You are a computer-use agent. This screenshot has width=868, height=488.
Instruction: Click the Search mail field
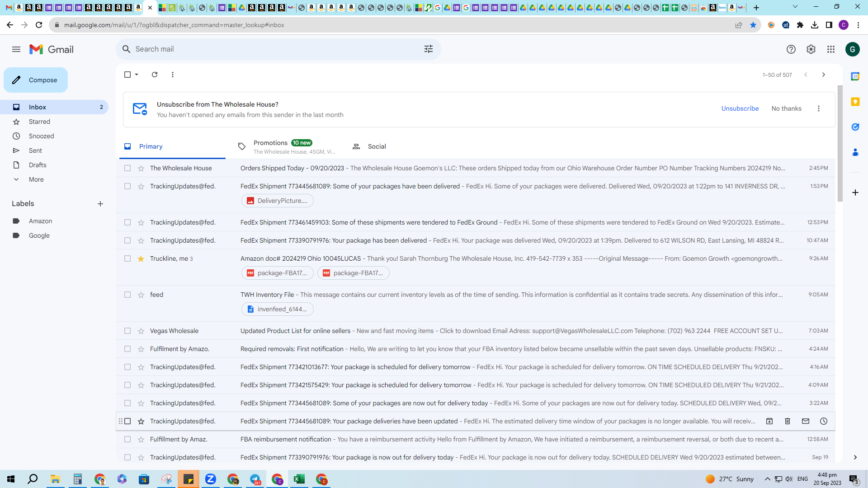click(278, 49)
